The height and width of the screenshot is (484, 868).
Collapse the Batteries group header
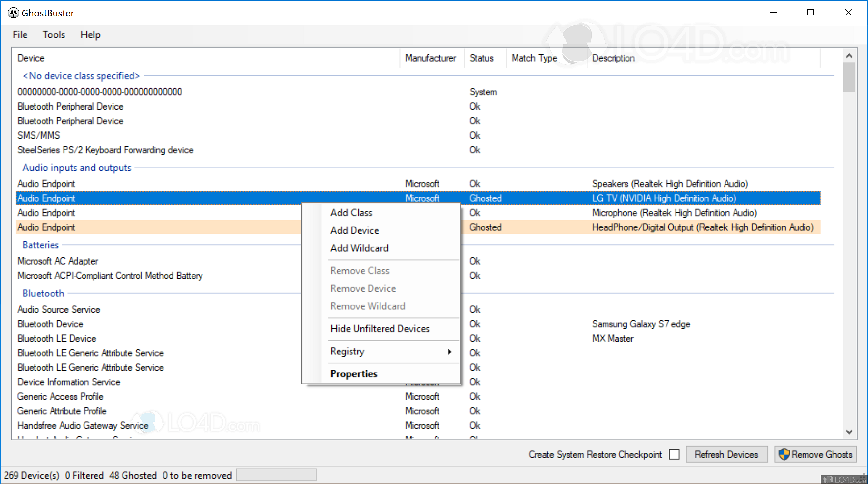pos(40,245)
